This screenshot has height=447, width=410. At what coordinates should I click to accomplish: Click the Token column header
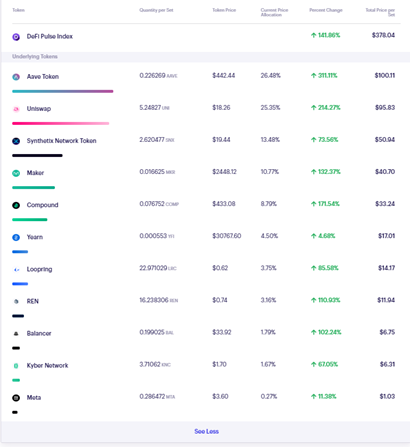click(x=18, y=10)
